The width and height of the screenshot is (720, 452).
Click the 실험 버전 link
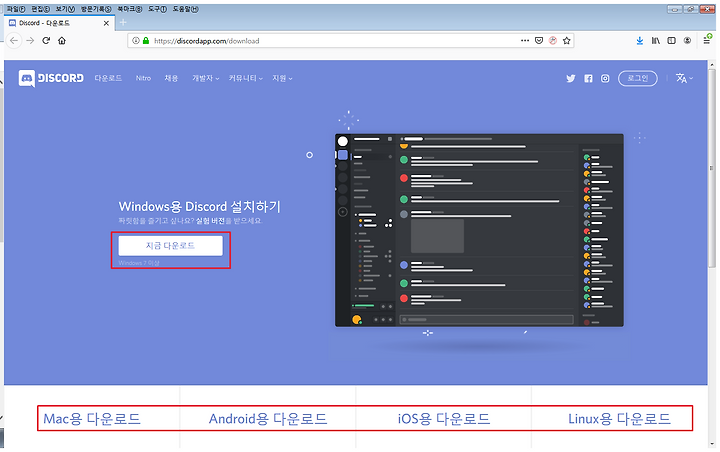[x=210, y=221]
